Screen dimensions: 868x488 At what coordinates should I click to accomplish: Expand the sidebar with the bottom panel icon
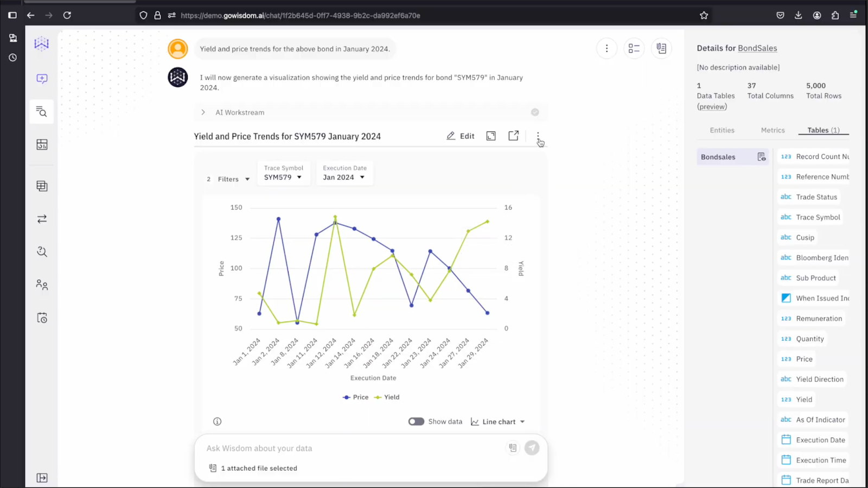point(42,478)
